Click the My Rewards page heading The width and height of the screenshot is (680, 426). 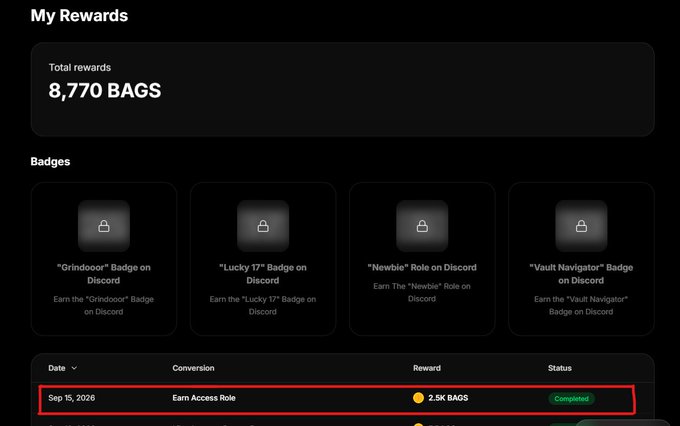pyautogui.click(x=79, y=16)
